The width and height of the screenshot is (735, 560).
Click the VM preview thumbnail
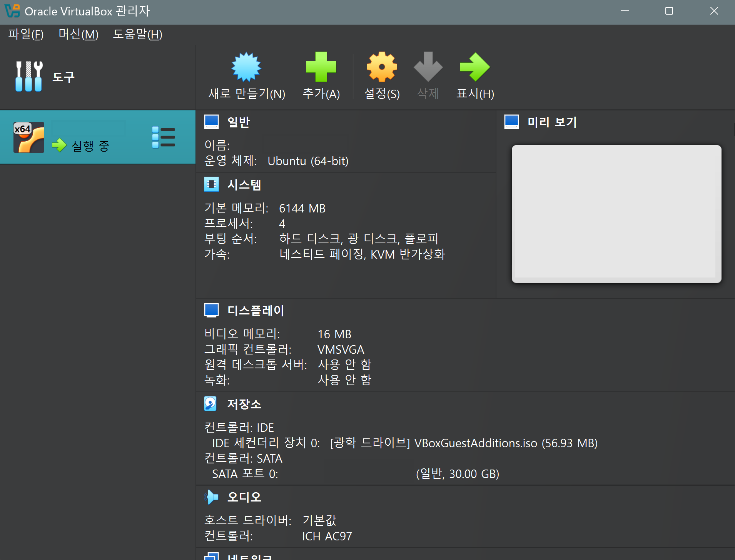[x=616, y=214]
